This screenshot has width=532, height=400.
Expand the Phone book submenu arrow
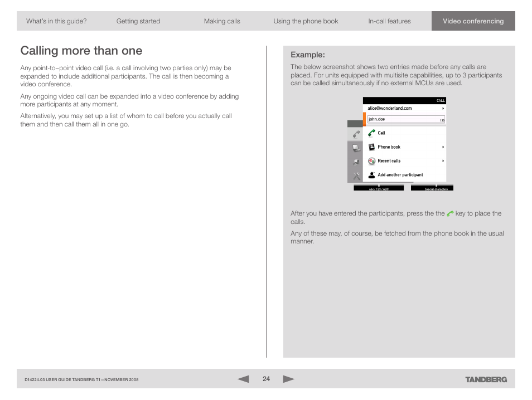(443, 147)
